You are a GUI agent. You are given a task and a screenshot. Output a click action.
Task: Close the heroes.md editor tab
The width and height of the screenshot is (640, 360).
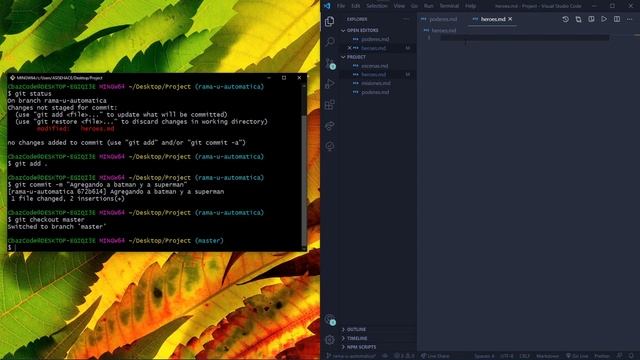[x=510, y=19]
